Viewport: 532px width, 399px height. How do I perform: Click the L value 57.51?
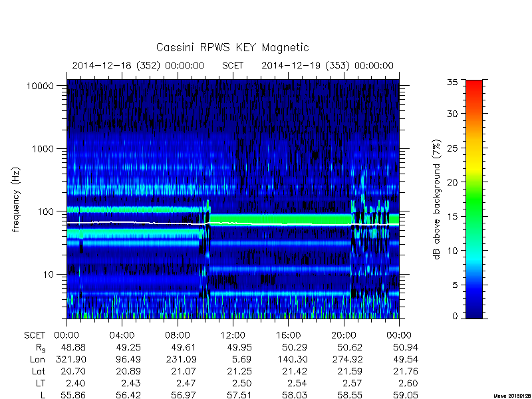(x=239, y=395)
